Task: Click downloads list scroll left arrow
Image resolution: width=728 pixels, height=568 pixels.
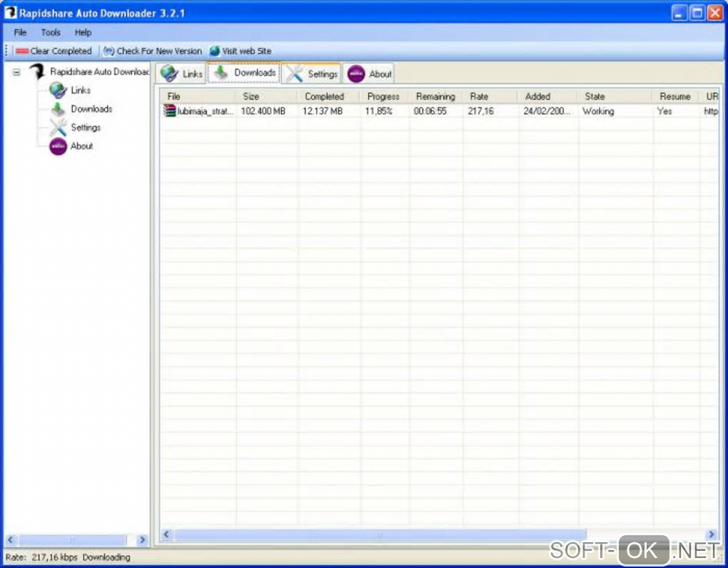Action: 167,534
